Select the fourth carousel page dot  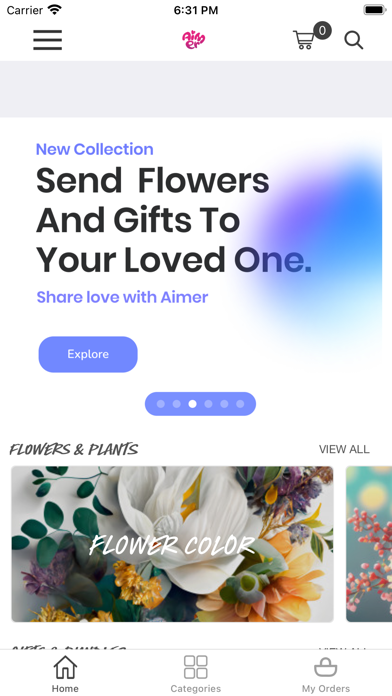click(208, 404)
